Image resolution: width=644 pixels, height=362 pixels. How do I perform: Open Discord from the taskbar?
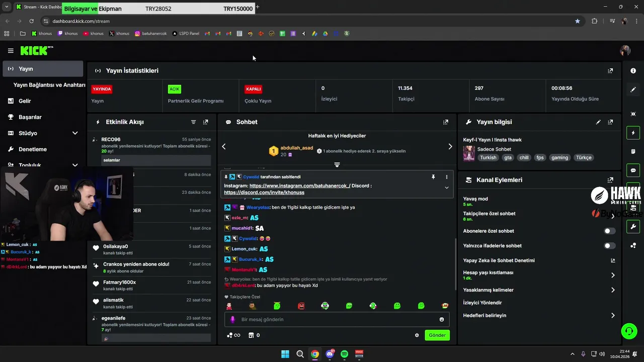pos(330,354)
